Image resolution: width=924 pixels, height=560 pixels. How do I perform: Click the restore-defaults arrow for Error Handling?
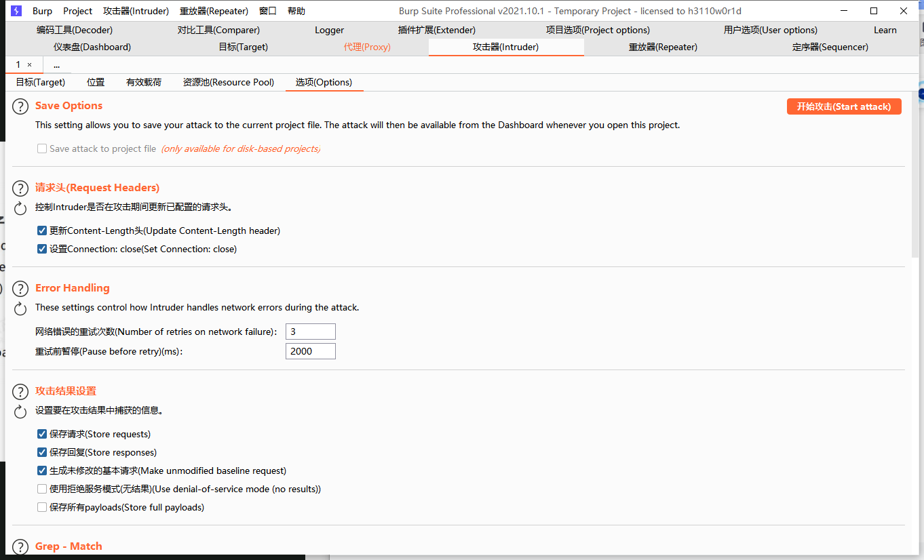point(20,309)
